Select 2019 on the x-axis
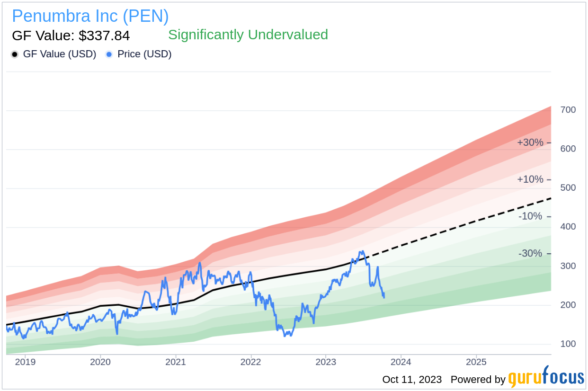The height and width of the screenshot is (391, 588). pos(25,363)
